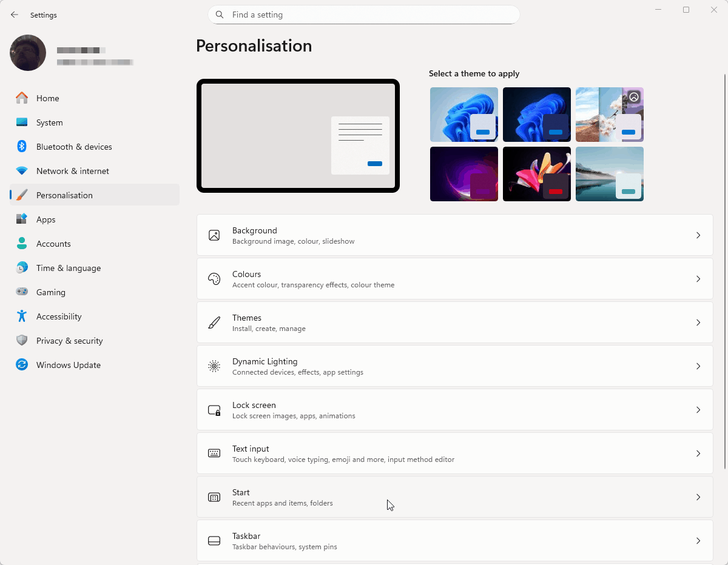Screen dimensions: 728x565
Task: Click the Privacy & security shield icon
Action: click(22, 341)
